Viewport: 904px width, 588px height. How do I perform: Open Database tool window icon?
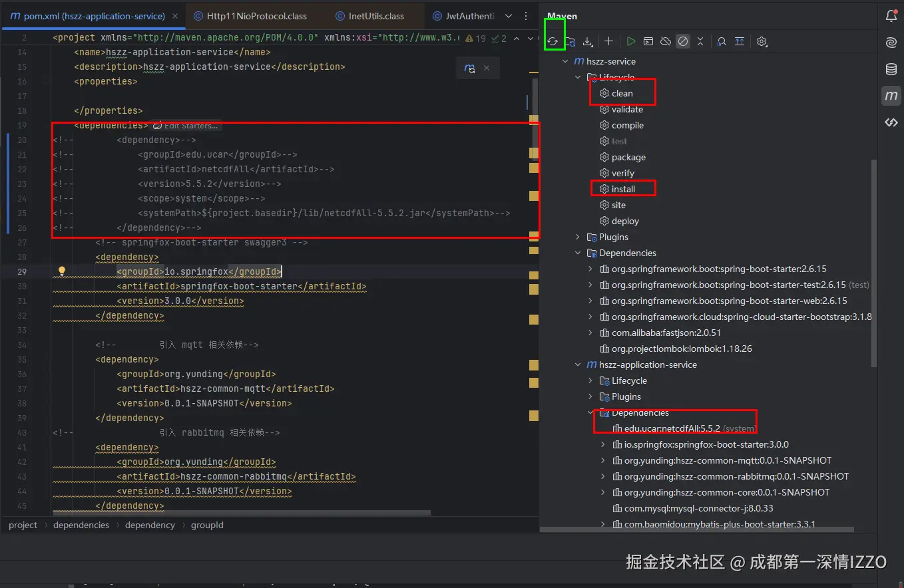click(x=891, y=69)
